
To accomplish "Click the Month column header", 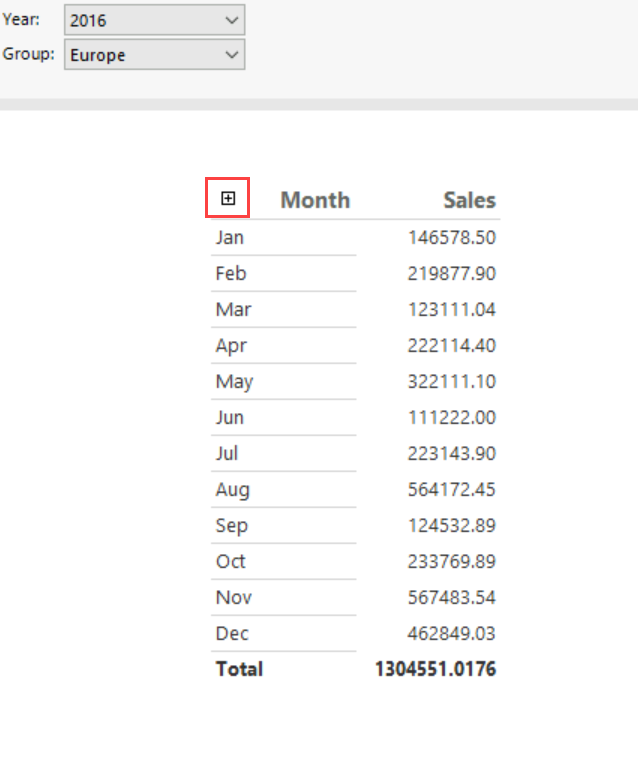I will pos(315,200).
